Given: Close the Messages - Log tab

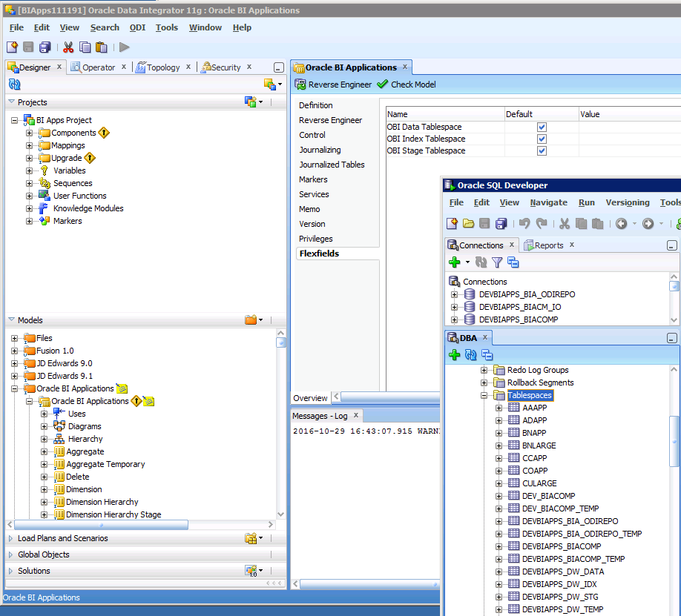Looking at the screenshot, I should pyautogui.click(x=355, y=415).
